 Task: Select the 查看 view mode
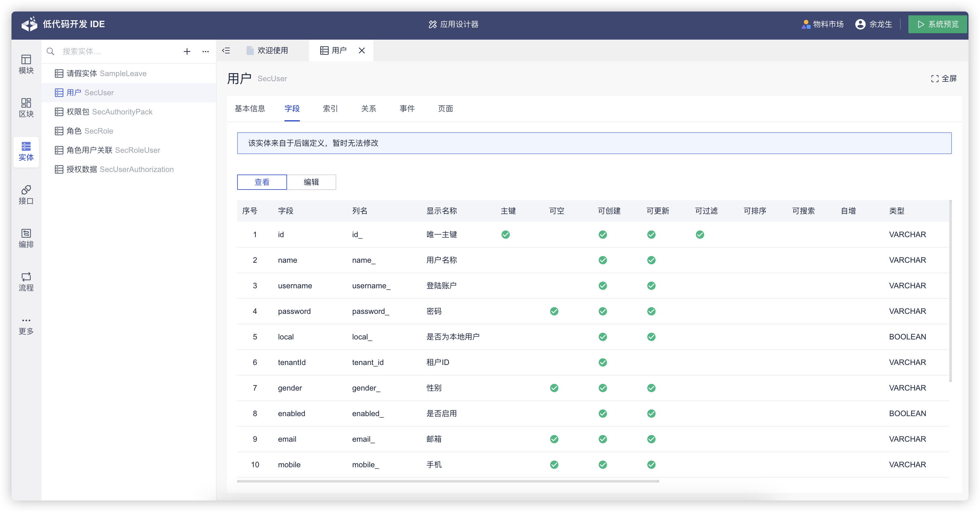click(262, 182)
